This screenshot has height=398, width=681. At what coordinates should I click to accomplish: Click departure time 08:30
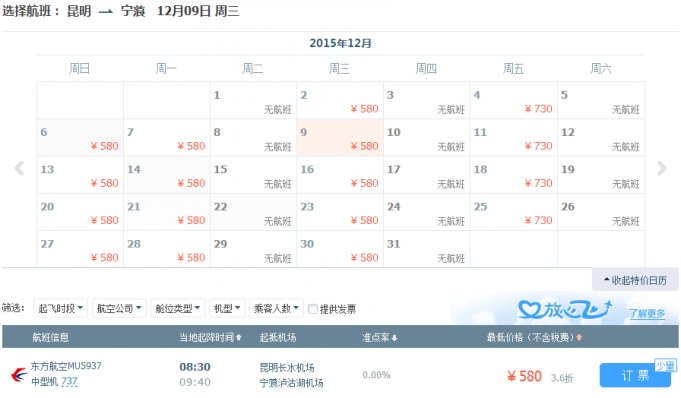(195, 367)
